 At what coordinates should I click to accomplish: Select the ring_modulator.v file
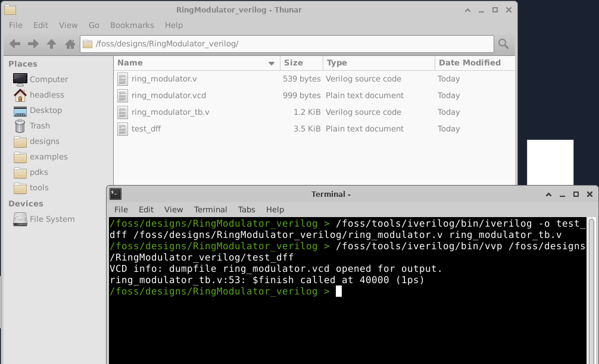pos(164,79)
